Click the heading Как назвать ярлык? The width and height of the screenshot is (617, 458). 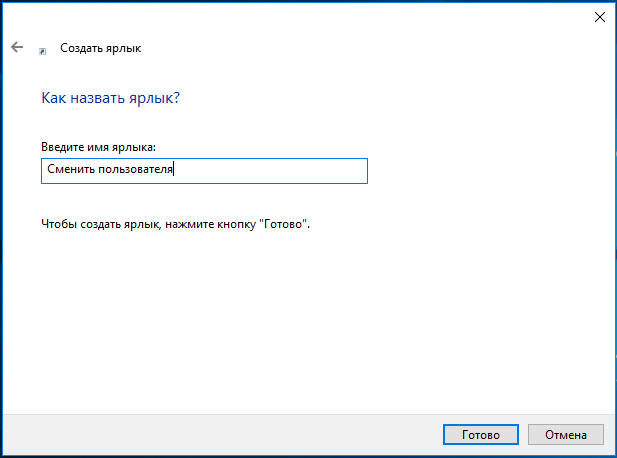tap(111, 98)
